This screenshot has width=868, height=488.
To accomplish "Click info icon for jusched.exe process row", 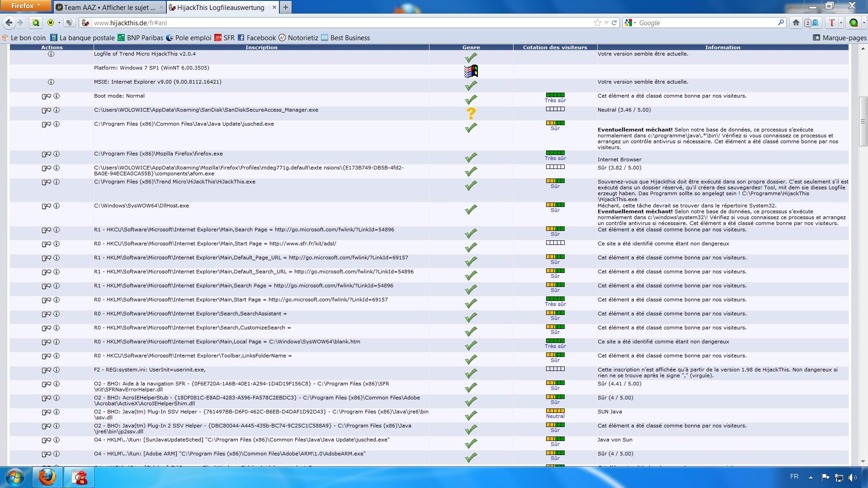I will pyautogui.click(x=57, y=124).
